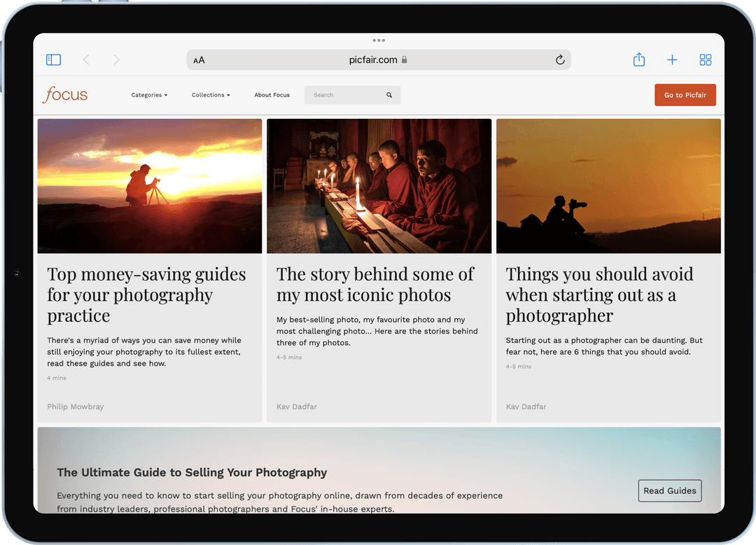This screenshot has width=756, height=545.
Task: Tap the Go to Picfair button
Action: click(685, 94)
